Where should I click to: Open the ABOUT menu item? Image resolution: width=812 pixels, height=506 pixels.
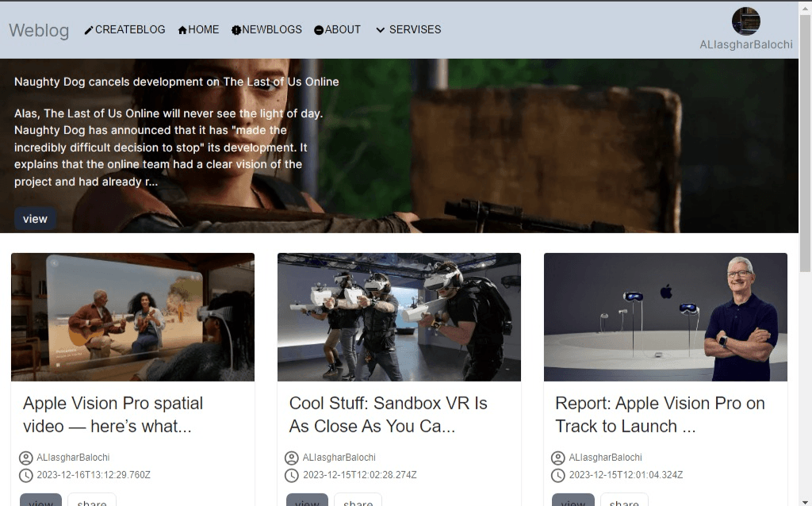pyautogui.click(x=343, y=29)
